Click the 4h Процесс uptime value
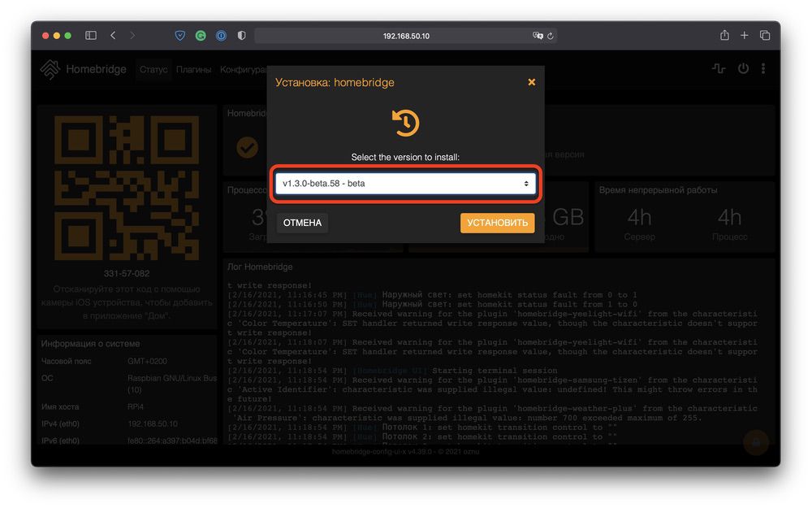Image resolution: width=812 pixels, height=508 pixels. (730, 217)
